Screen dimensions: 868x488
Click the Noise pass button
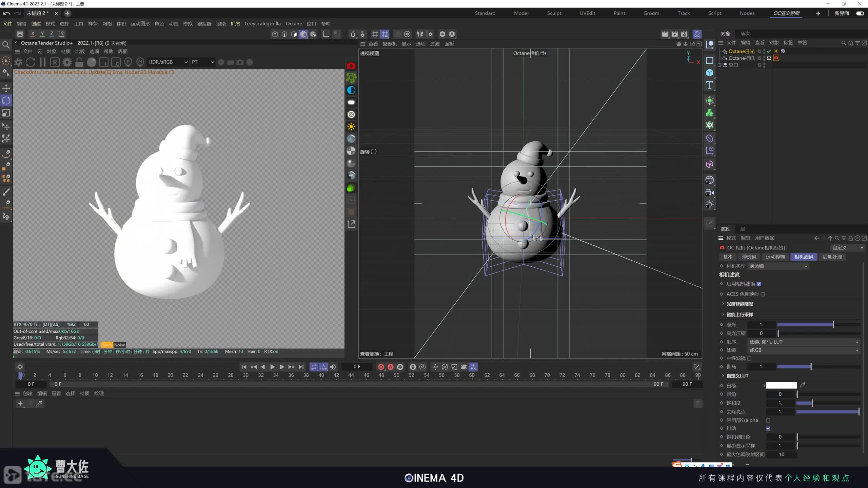click(x=119, y=345)
